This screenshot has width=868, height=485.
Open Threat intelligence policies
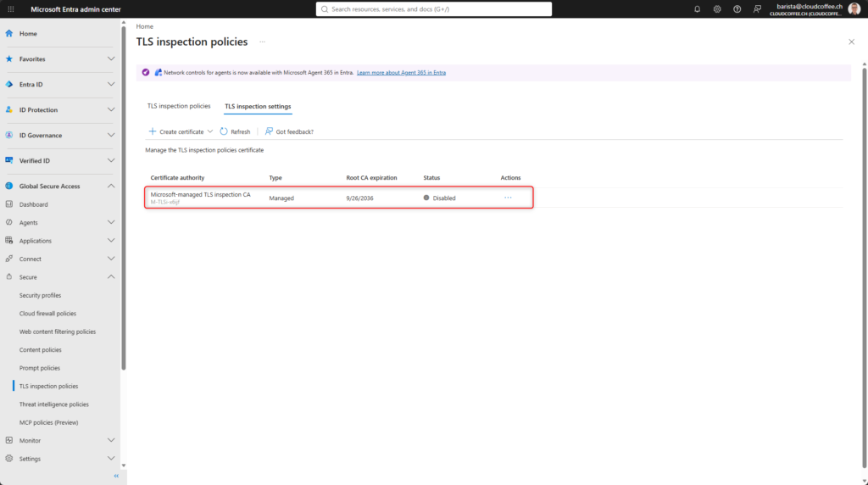tap(53, 404)
